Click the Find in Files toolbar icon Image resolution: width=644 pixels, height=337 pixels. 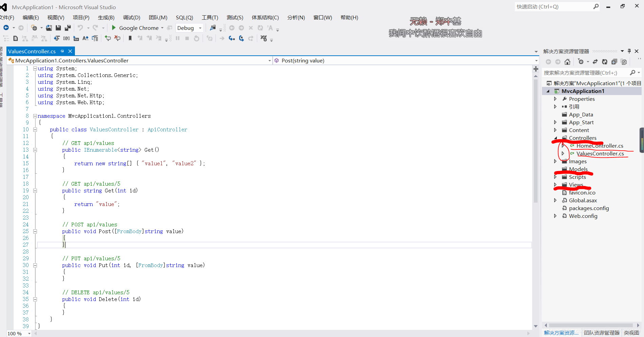(213, 28)
